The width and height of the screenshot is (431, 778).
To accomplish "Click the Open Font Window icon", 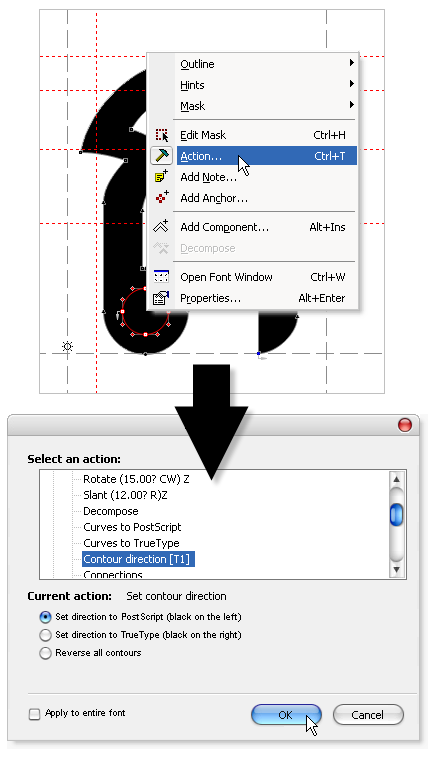I will click(x=161, y=277).
